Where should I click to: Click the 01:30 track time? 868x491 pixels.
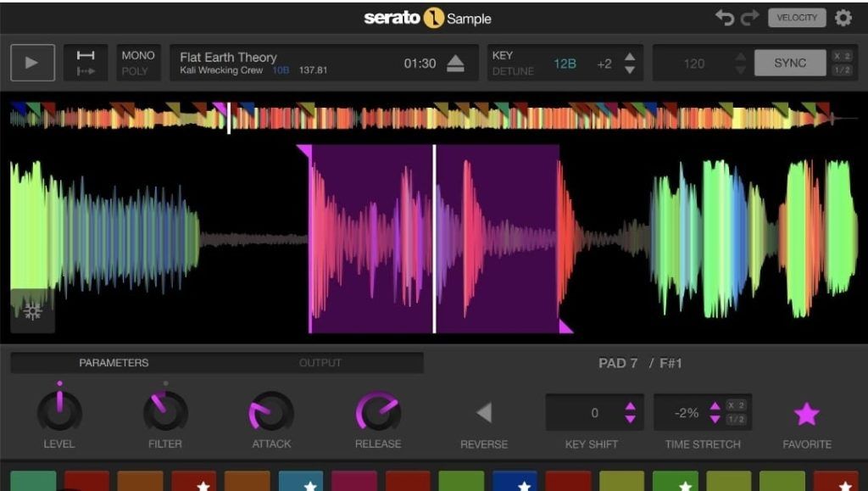(420, 64)
